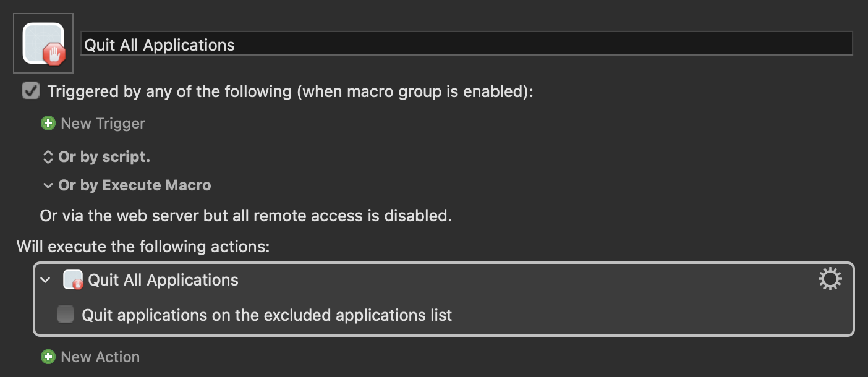
Task: Click the New Trigger text button
Action: point(103,123)
